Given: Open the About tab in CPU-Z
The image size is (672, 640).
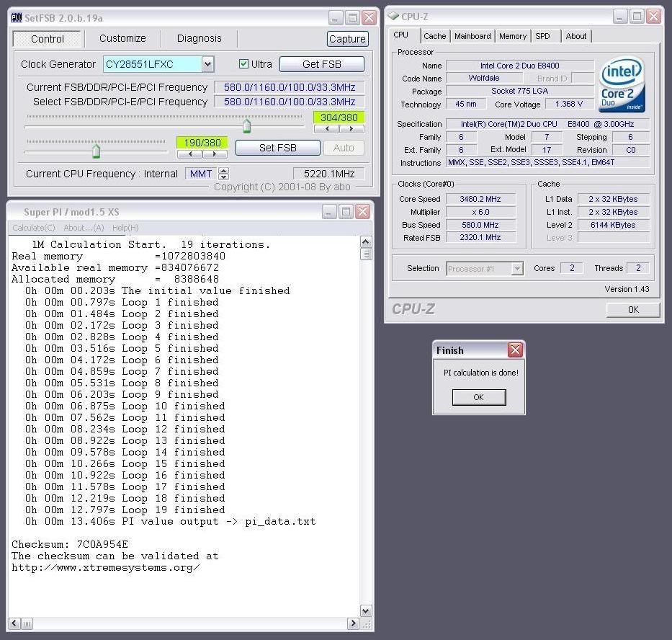Looking at the screenshot, I should click(575, 36).
